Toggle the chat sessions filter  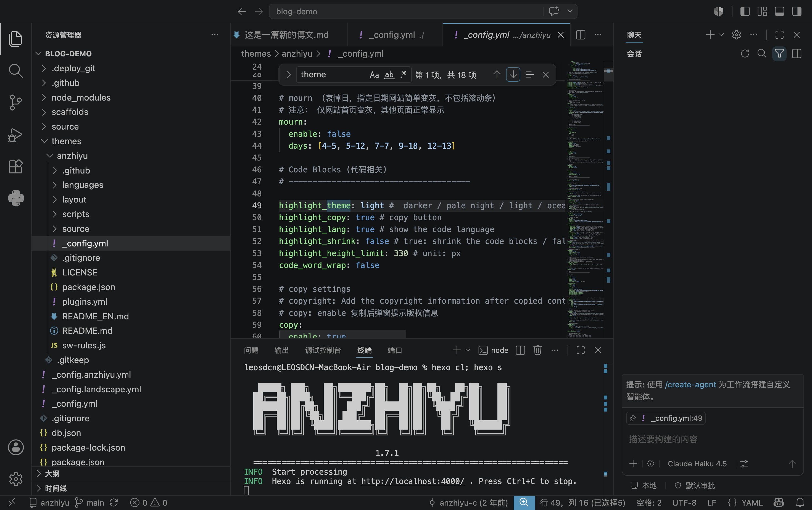[779, 54]
